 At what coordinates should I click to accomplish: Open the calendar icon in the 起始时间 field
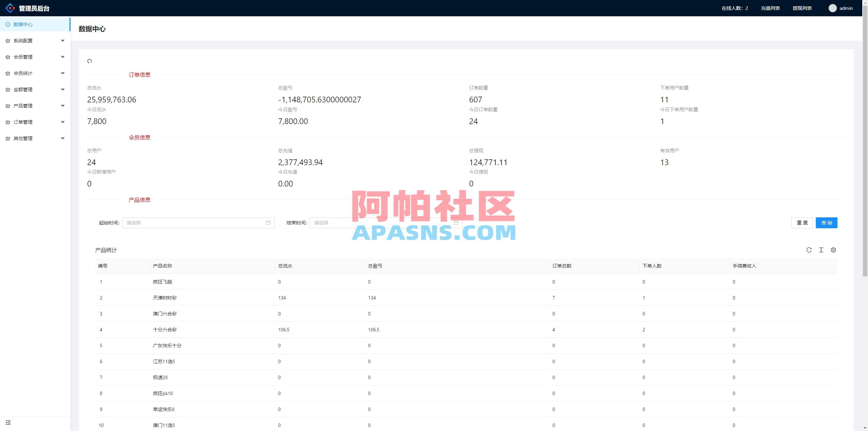point(268,223)
